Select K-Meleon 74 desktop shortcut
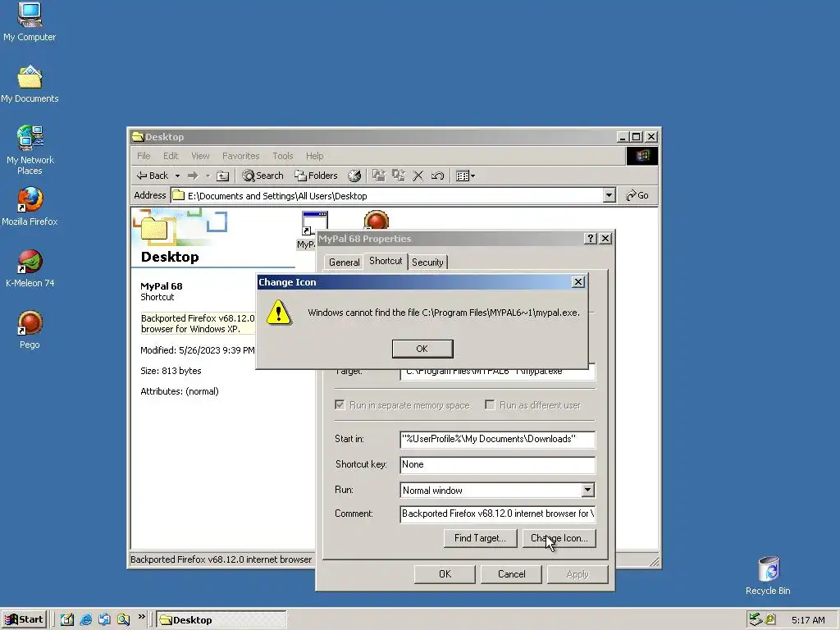 pyautogui.click(x=30, y=268)
